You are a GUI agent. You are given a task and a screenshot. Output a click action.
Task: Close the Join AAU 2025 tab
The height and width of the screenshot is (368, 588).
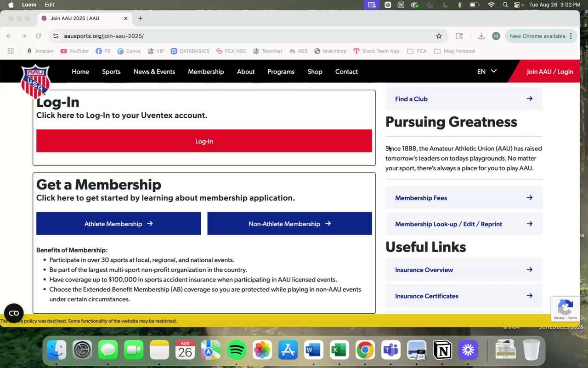tap(125, 18)
